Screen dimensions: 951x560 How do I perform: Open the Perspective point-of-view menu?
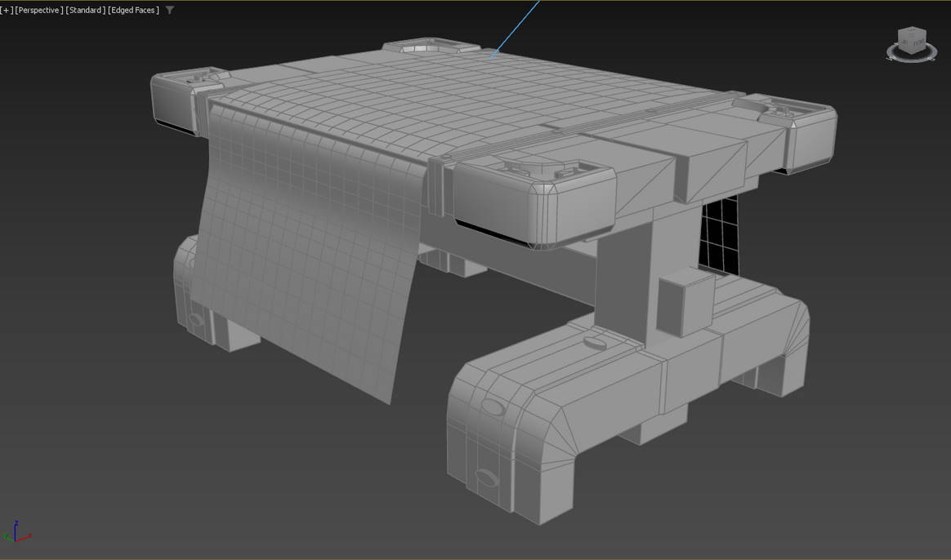click(41, 10)
